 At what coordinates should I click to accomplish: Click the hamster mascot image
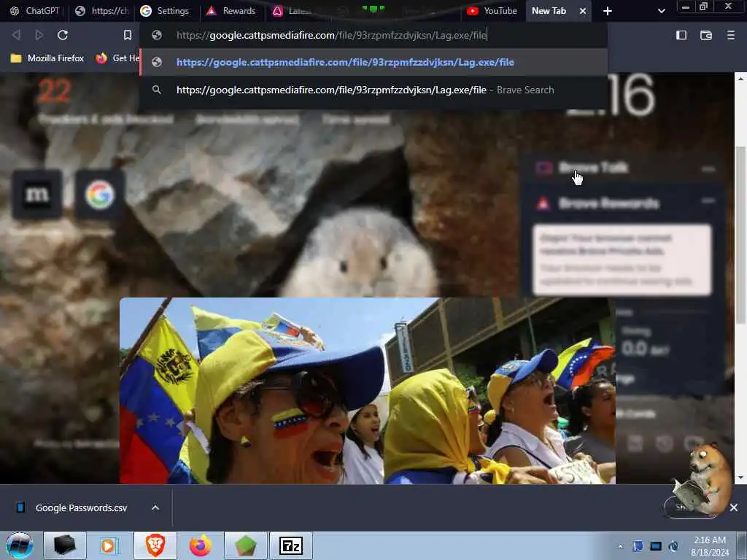click(x=704, y=480)
